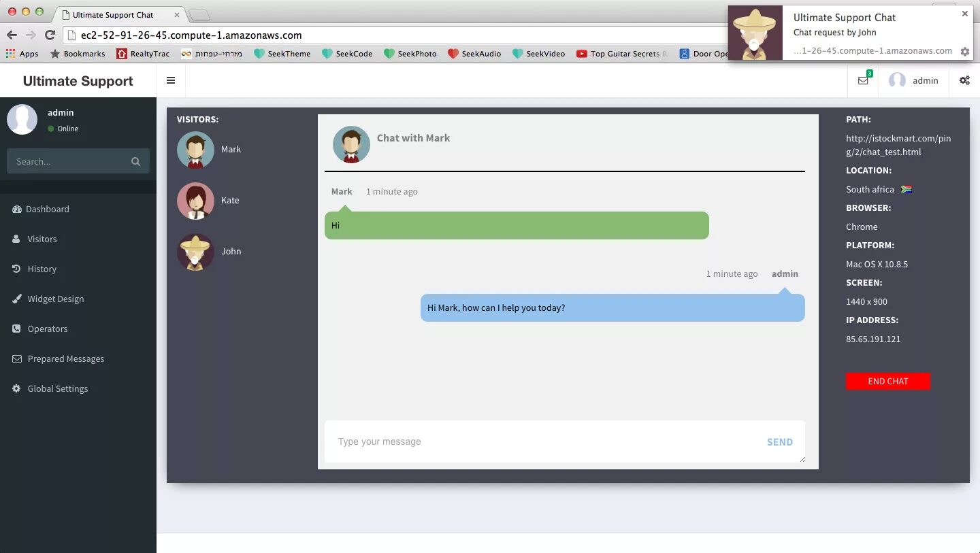Open the Operators sidebar item
Screen dimensions: 980x553
(78, 329)
